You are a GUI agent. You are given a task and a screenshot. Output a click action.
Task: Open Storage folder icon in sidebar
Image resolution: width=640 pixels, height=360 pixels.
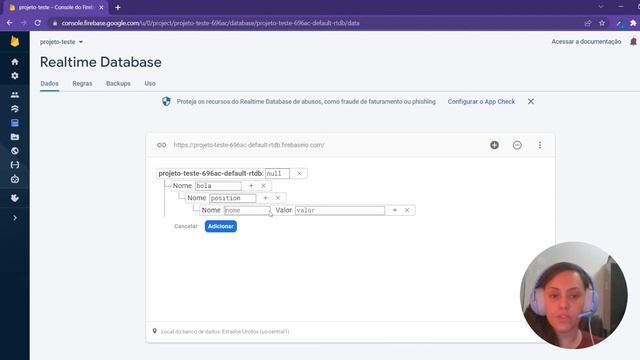click(x=15, y=137)
